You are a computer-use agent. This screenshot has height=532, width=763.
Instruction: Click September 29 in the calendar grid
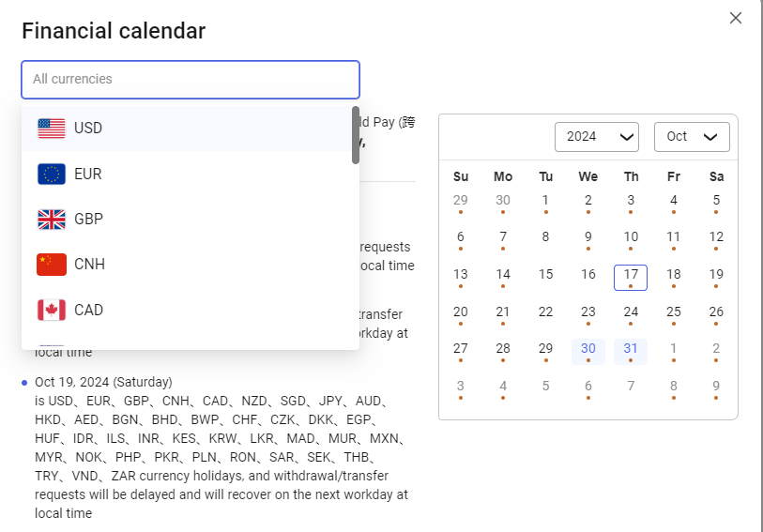tap(460, 201)
